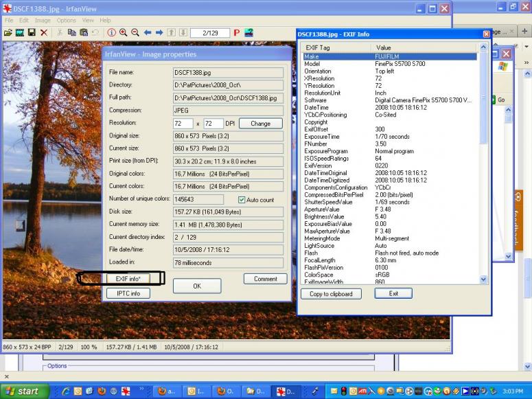Click the IPTC info button
Screen dimensions: 532x399
click(128, 293)
